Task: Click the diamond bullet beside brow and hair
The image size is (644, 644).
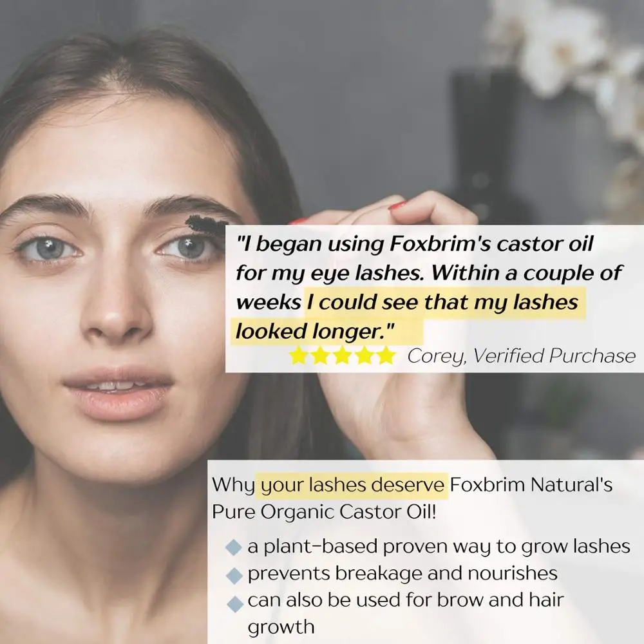Action: click(234, 604)
